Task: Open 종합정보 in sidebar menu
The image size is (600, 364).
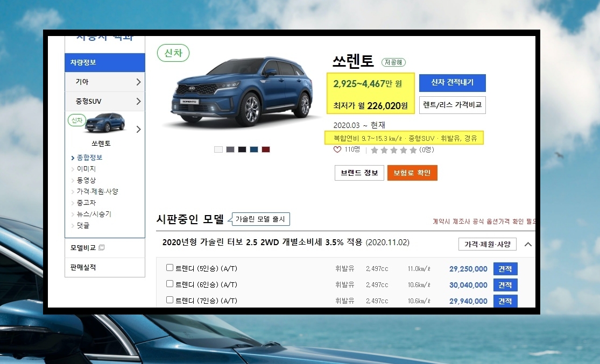Action: pos(89,158)
